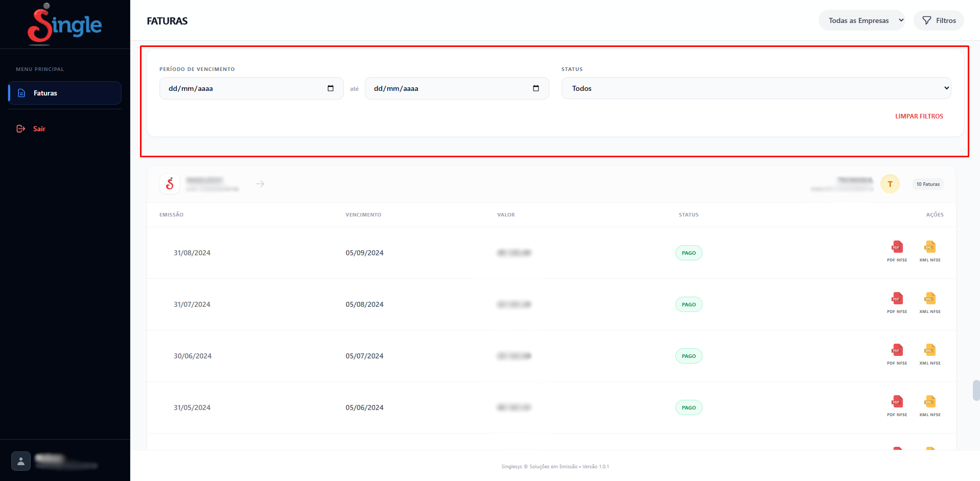Viewport: 980px width, 481px height.
Task: Click the start due date field
Action: [251, 88]
